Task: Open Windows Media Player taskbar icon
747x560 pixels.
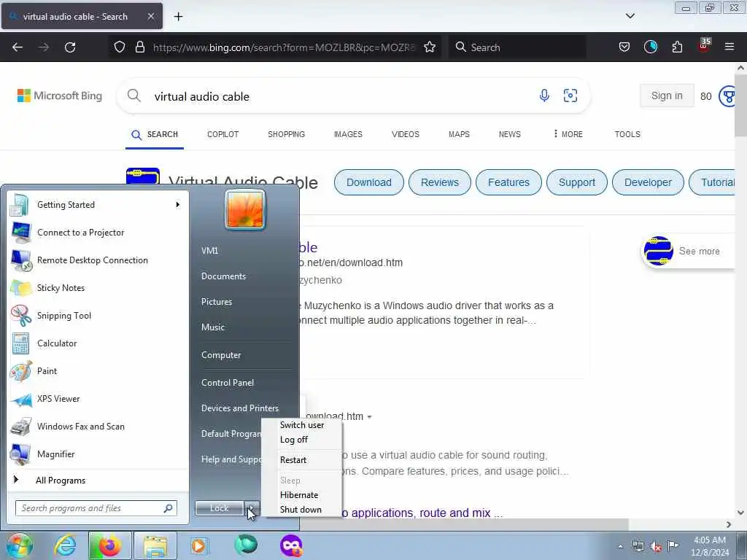Action: 198,545
